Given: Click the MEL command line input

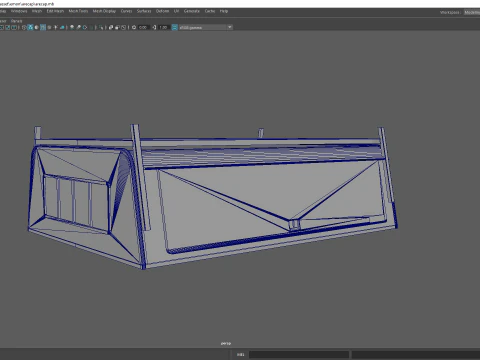Looking at the screenshot, I should tap(299, 354).
